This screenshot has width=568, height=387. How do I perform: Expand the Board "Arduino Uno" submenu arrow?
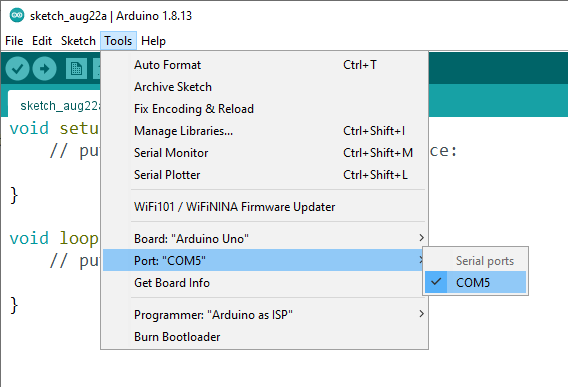[421, 238]
